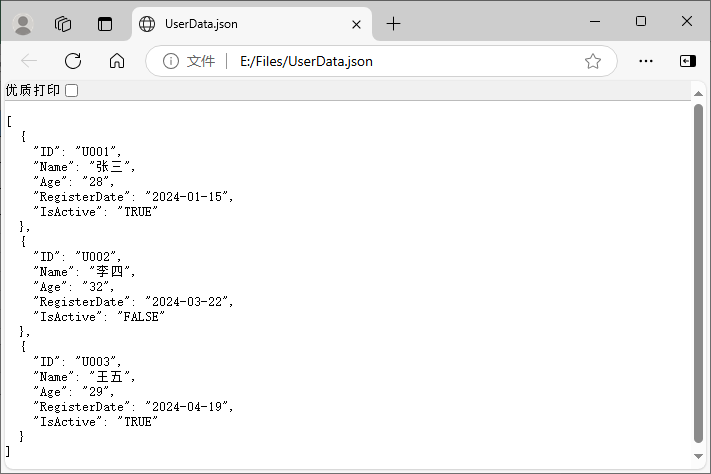Viewport: 711px width, 474px height.
Task: Open the workspaces icon
Action: click(63, 24)
